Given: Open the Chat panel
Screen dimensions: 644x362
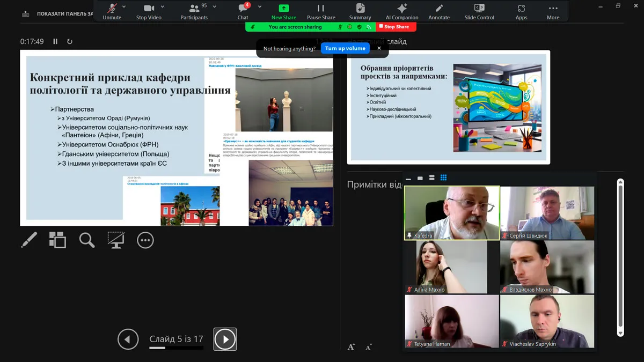Looking at the screenshot, I should point(243,9).
